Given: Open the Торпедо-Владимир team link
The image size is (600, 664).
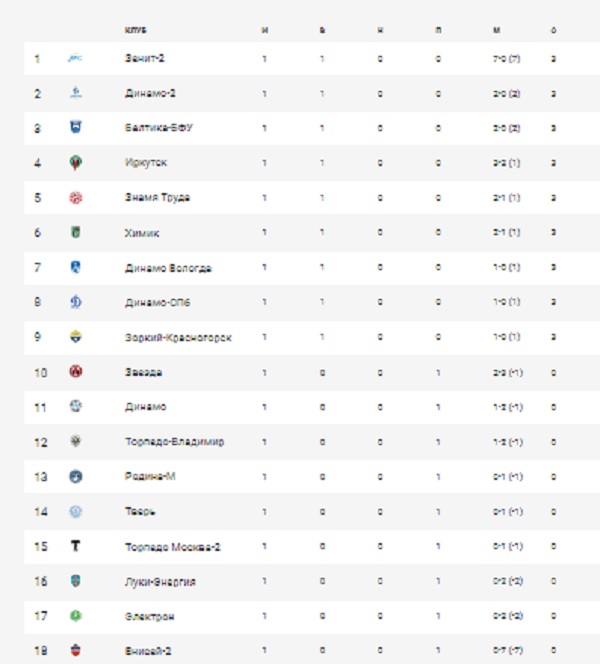Looking at the screenshot, I should point(174,442).
